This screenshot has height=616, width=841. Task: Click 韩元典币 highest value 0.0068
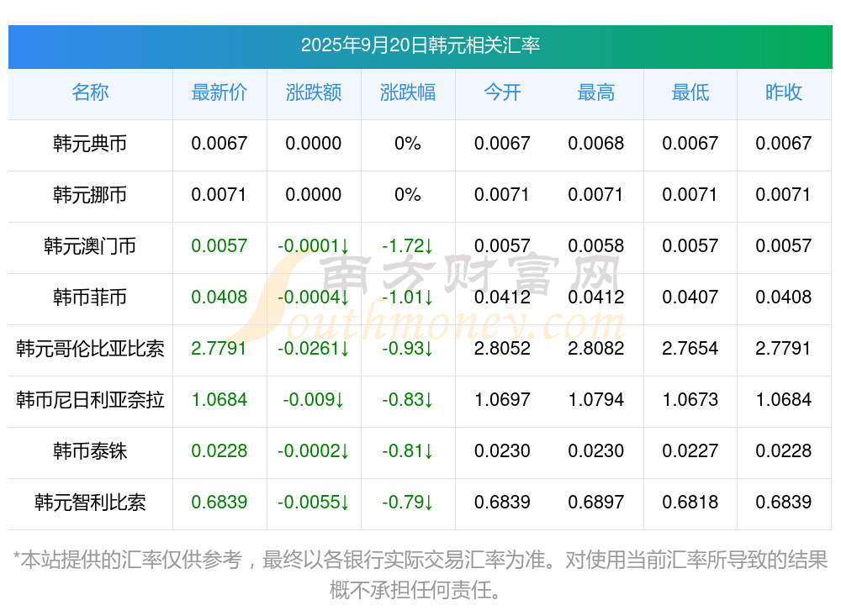[596, 144]
